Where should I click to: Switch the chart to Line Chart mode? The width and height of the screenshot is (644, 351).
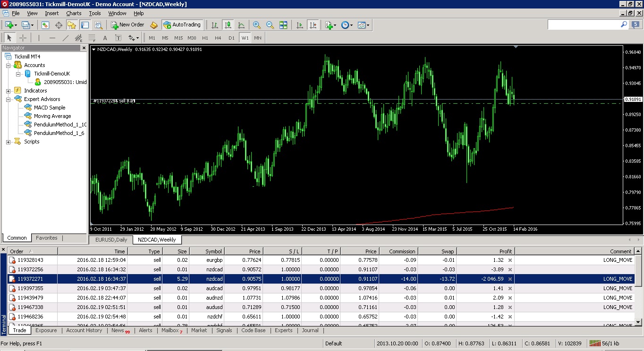(241, 25)
